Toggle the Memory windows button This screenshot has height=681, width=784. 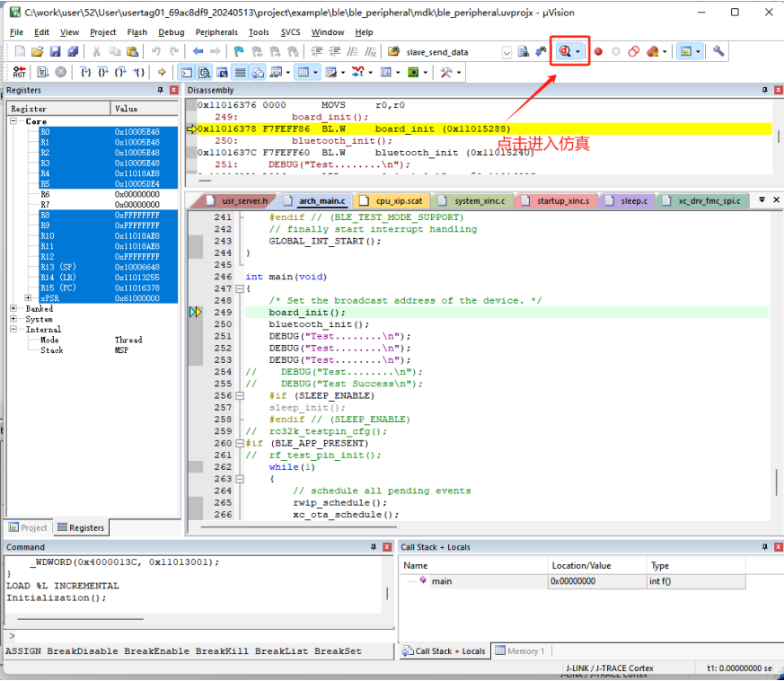tap(304, 72)
